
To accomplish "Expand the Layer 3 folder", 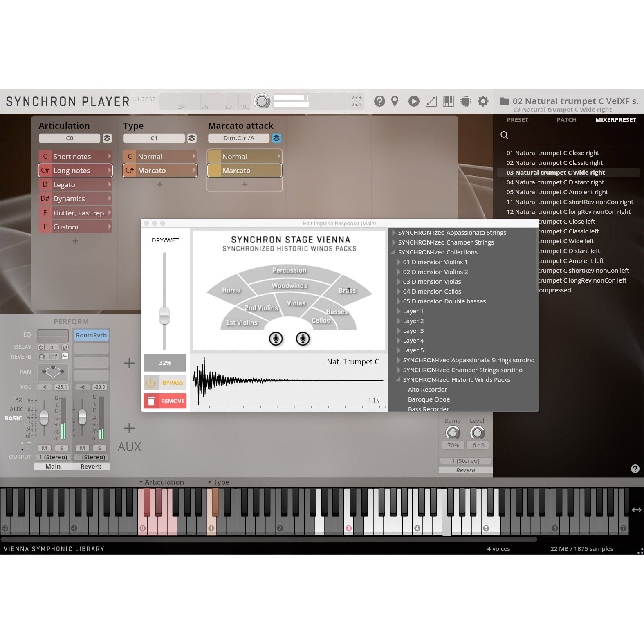I will click(399, 331).
